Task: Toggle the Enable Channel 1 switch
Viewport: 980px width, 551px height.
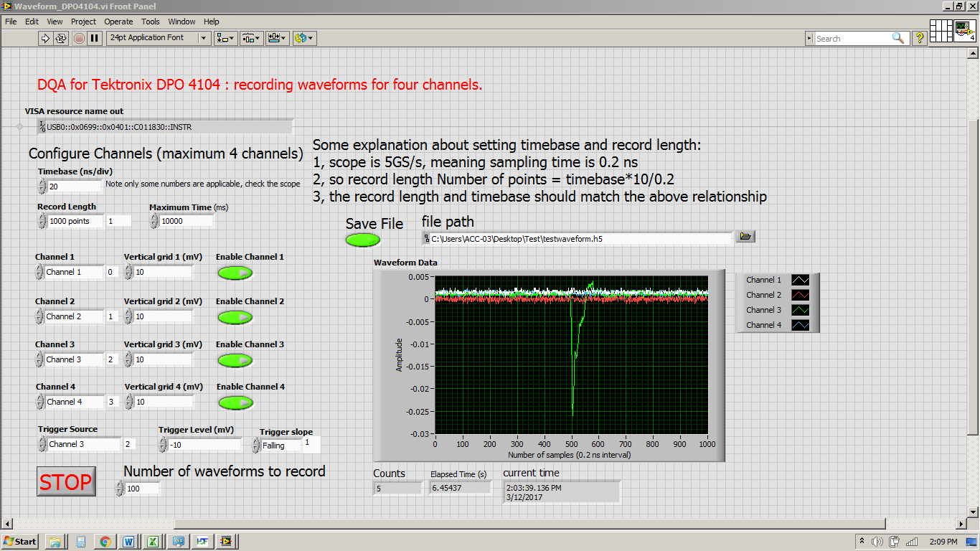Action: [235, 273]
